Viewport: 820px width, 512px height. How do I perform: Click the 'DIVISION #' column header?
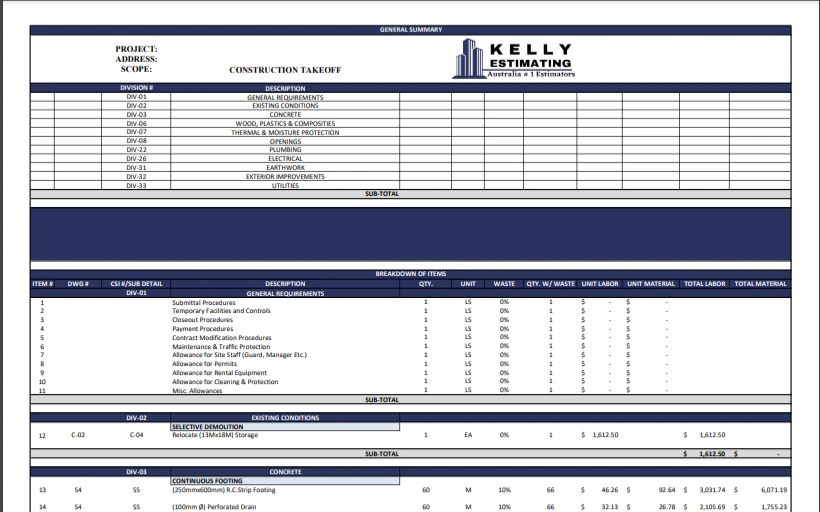tap(136, 88)
